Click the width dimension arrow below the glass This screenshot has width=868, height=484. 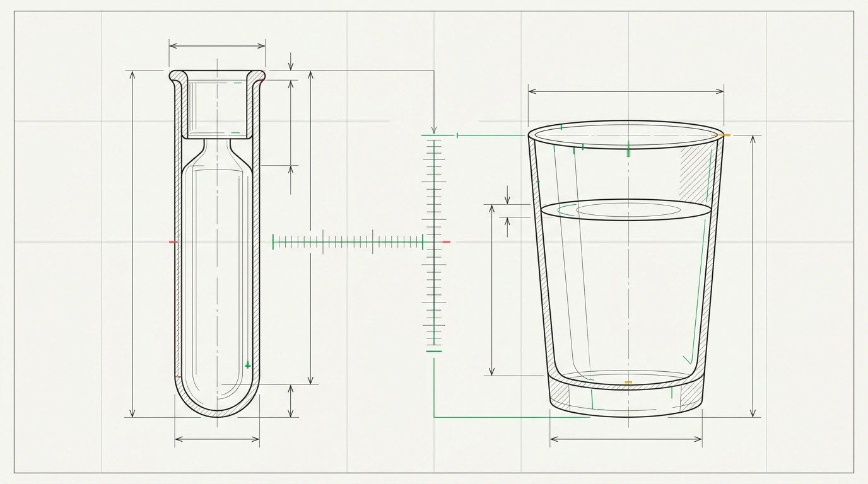(x=626, y=439)
